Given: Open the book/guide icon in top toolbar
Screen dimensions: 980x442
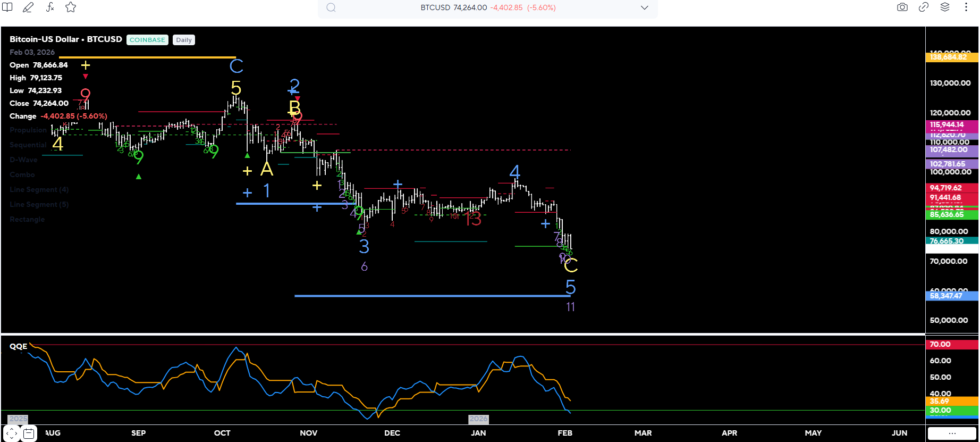Looking at the screenshot, I should pyautogui.click(x=7, y=7).
